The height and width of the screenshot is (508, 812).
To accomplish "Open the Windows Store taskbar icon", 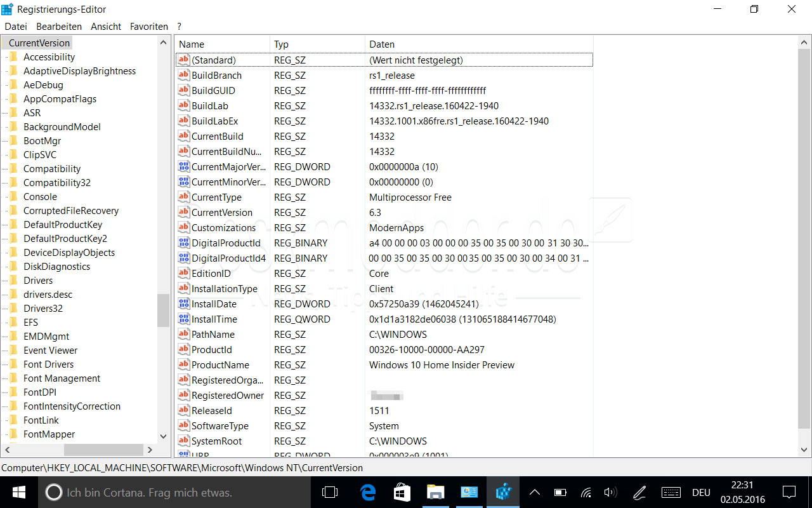I will point(402,492).
